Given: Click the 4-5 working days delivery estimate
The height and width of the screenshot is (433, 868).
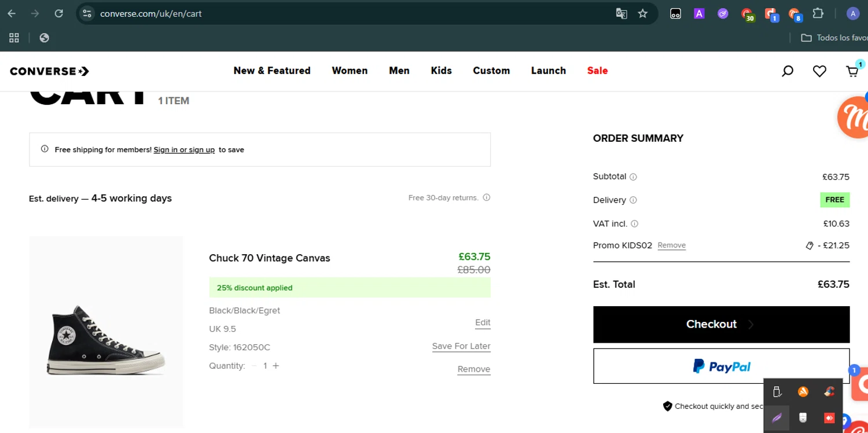Looking at the screenshot, I should [x=131, y=198].
